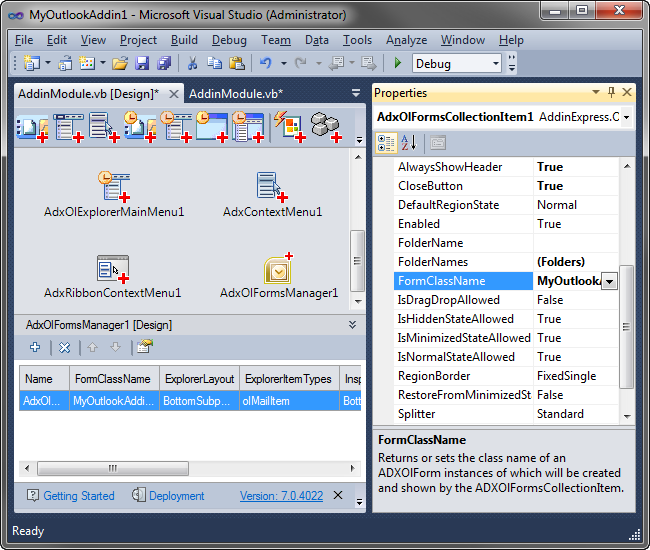
Task: Click the green Start Debugging arrow
Action: point(398,63)
